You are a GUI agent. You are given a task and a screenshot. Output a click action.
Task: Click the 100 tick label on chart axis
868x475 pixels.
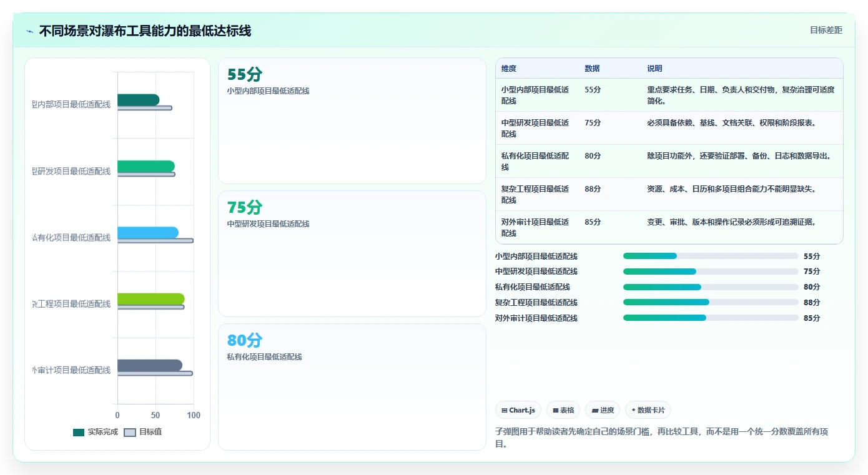click(194, 415)
